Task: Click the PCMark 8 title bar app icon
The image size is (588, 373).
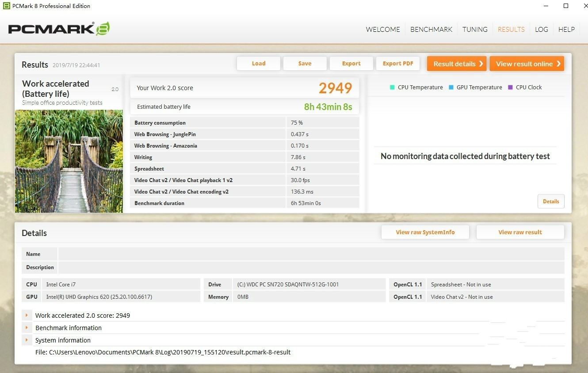Action: click(6, 6)
